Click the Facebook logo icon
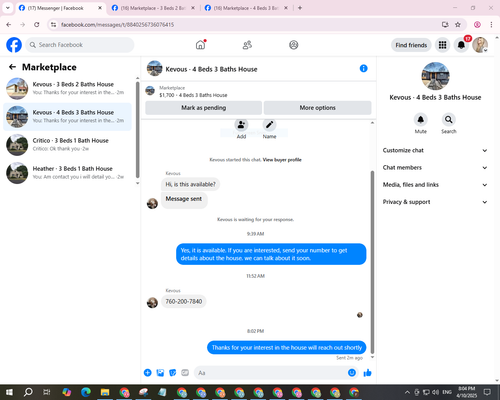 [14, 45]
